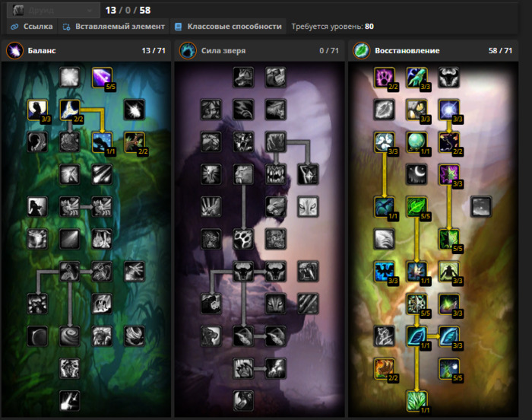Click the Баланс spec round icon
The height and width of the screenshot is (420, 532).
click(14, 51)
